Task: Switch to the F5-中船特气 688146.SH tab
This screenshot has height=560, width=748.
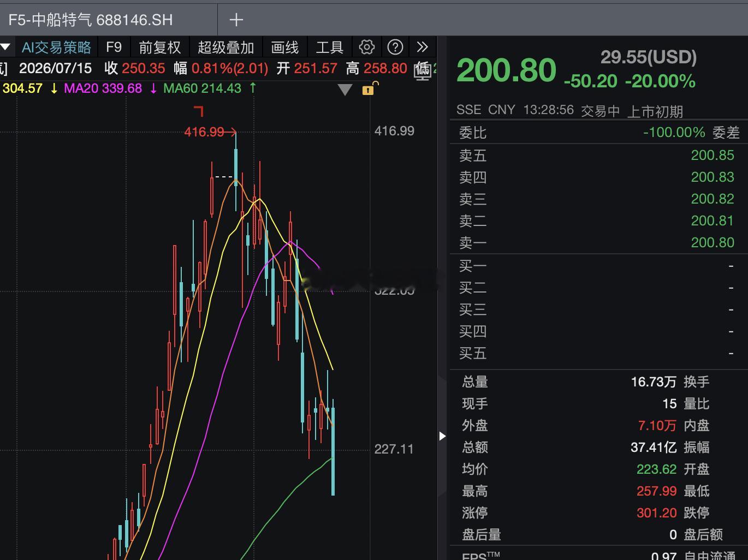Action: [x=91, y=20]
